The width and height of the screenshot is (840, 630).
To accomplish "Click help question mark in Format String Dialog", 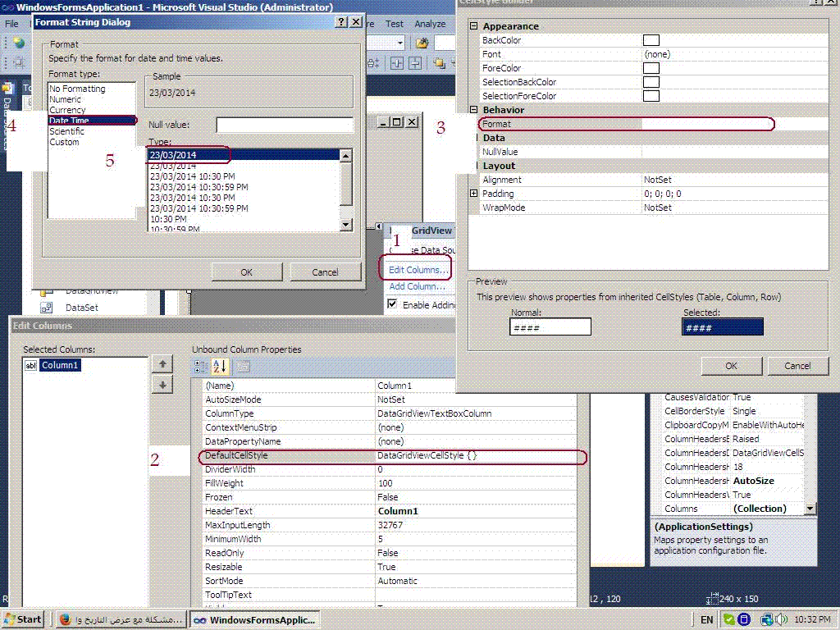I will (341, 22).
